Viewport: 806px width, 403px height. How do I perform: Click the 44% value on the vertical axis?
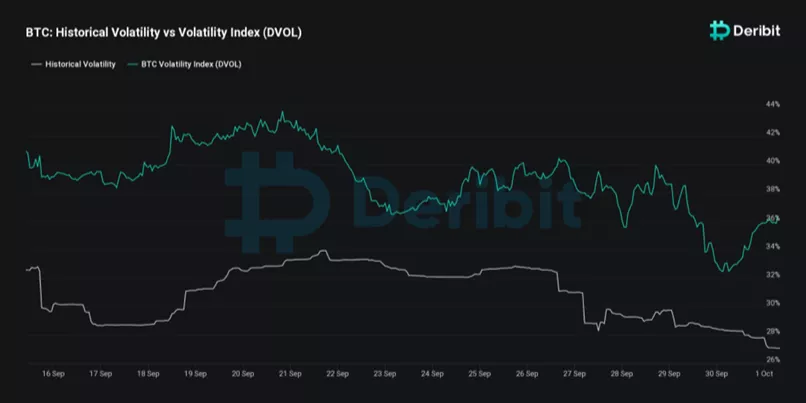point(772,104)
